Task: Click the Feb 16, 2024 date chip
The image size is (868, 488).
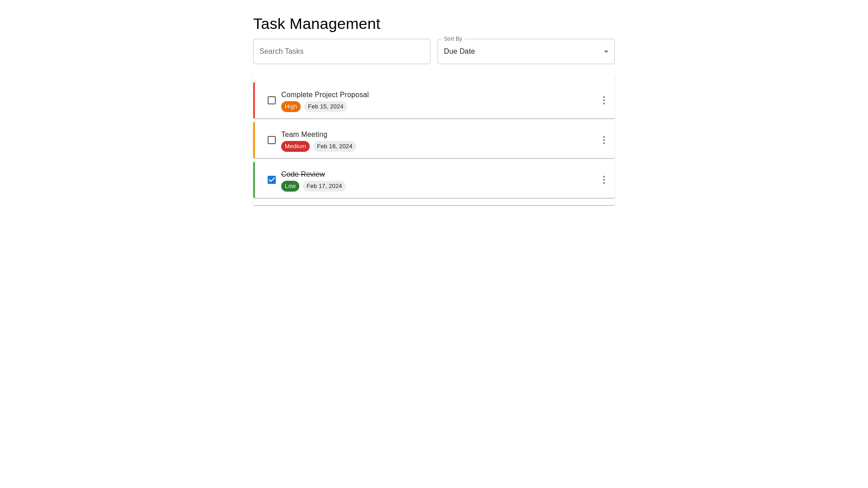Action: pyautogui.click(x=335, y=146)
